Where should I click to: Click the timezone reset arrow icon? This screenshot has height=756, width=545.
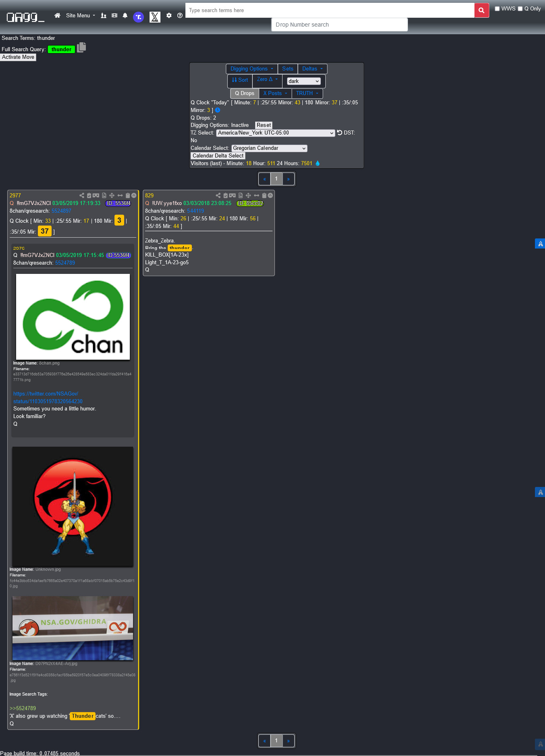339,133
